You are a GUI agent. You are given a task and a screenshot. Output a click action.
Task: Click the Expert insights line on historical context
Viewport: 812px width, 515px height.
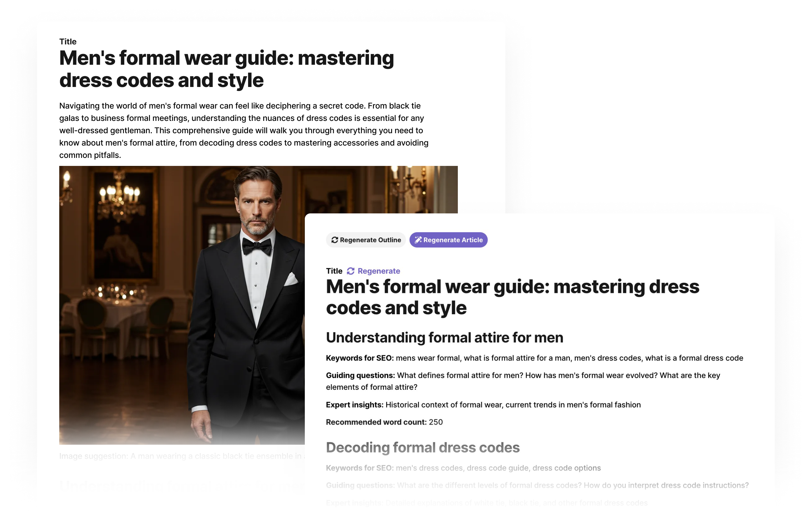[x=483, y=405]
